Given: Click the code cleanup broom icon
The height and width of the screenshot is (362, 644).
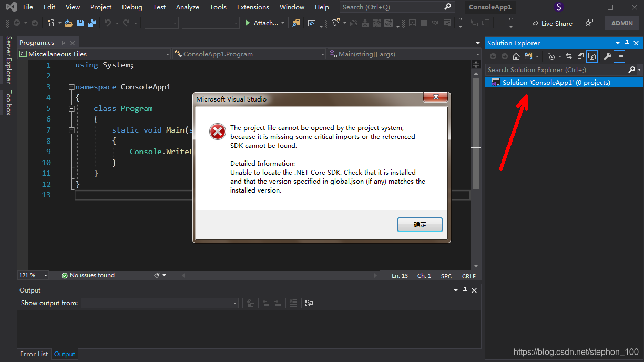Looking at the screenshot, I should (x=157, y=275).
